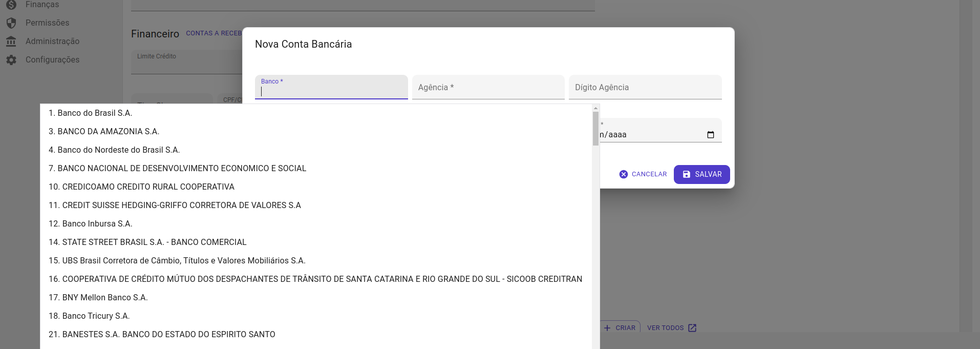The image size is (980, 349).
Task: Click the bank list scrollbar thumb
Action: click(x=595, y=129)
